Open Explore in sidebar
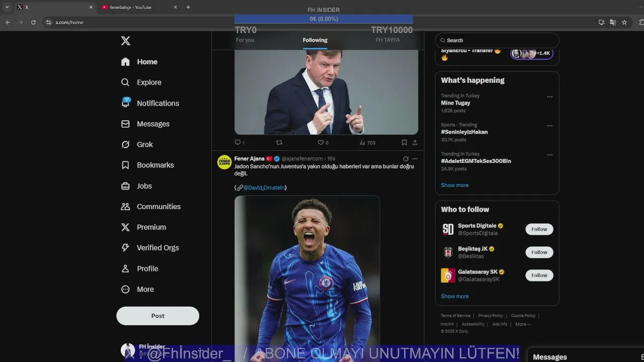This screenshot has width=644, height=362. [x=141, y=82]
